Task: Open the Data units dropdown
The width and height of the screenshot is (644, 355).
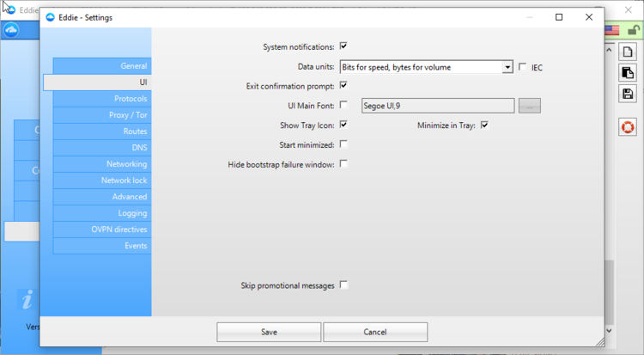Action: pyautogui.click(x=507, y=67)
